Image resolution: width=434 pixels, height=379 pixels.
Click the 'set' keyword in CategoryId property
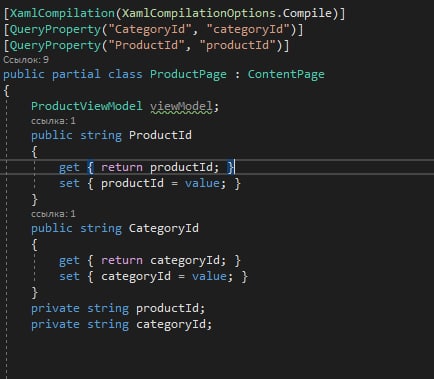tap(69, 276)
